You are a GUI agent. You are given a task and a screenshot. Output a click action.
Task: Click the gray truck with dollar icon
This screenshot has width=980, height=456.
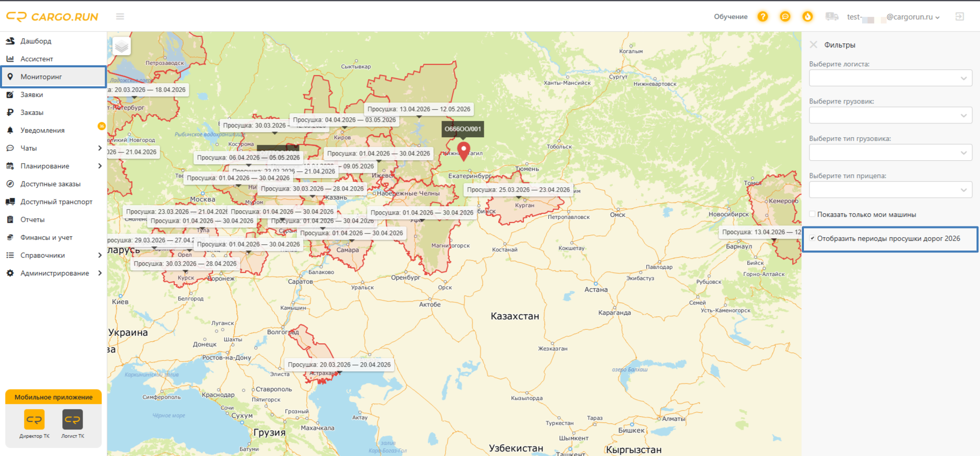[832, 17]
